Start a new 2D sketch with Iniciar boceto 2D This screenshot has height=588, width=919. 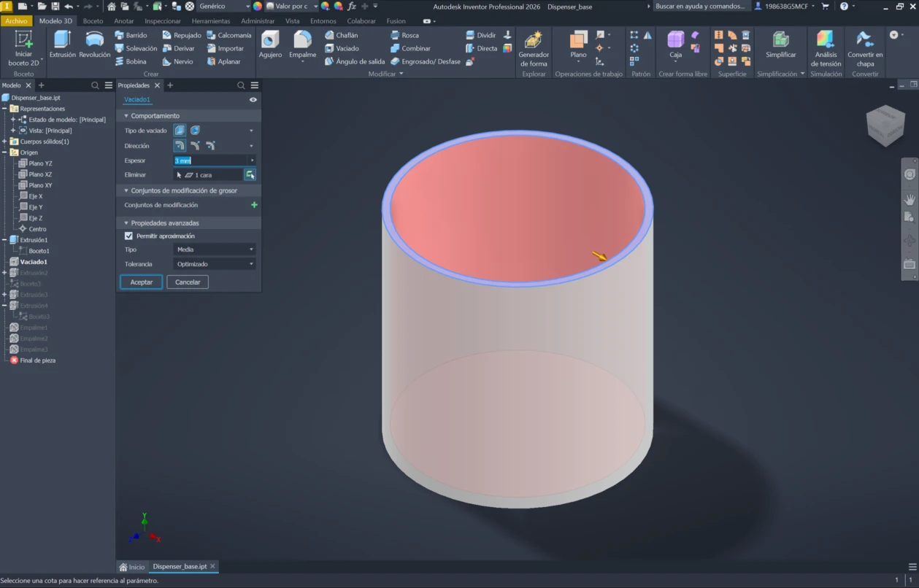pos(23,48)
